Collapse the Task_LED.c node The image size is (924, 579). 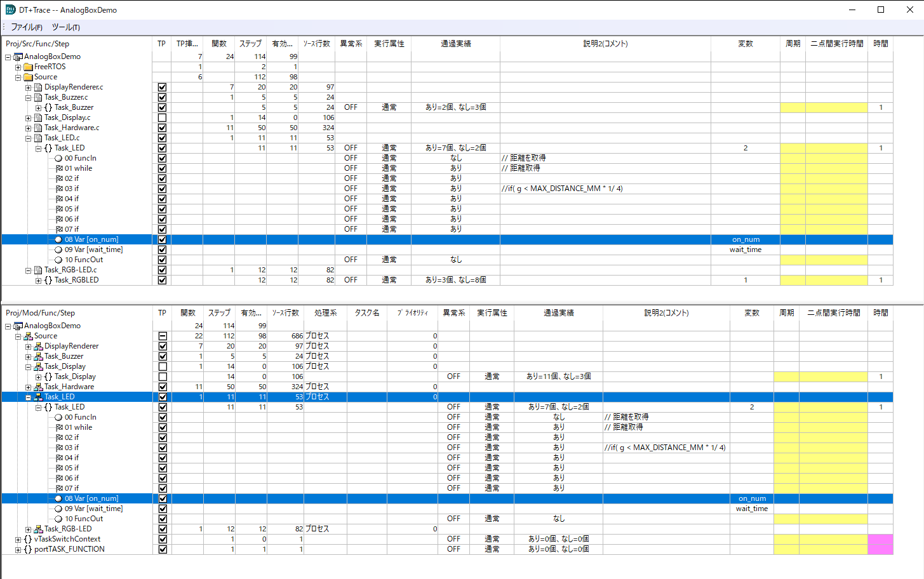(x=28, y=138)
